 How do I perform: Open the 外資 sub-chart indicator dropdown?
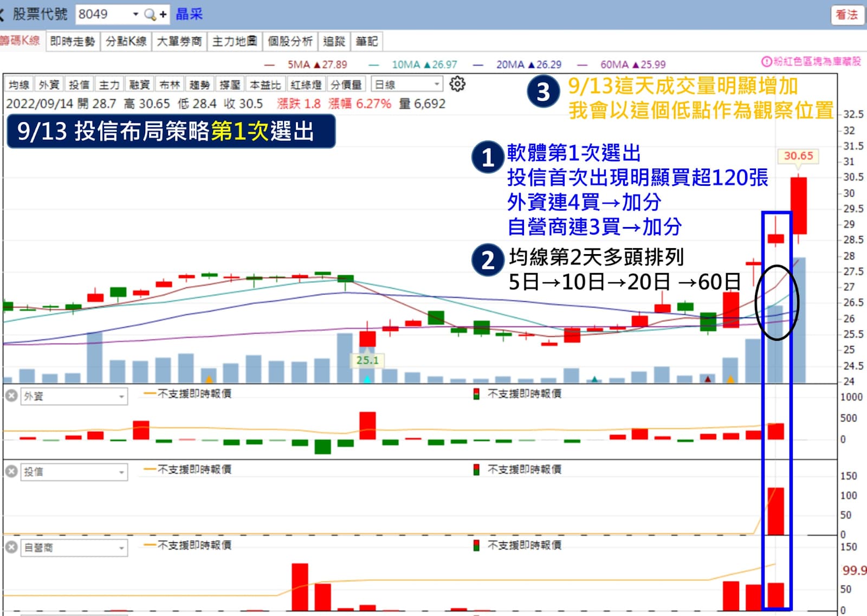(x=75, y=397)
